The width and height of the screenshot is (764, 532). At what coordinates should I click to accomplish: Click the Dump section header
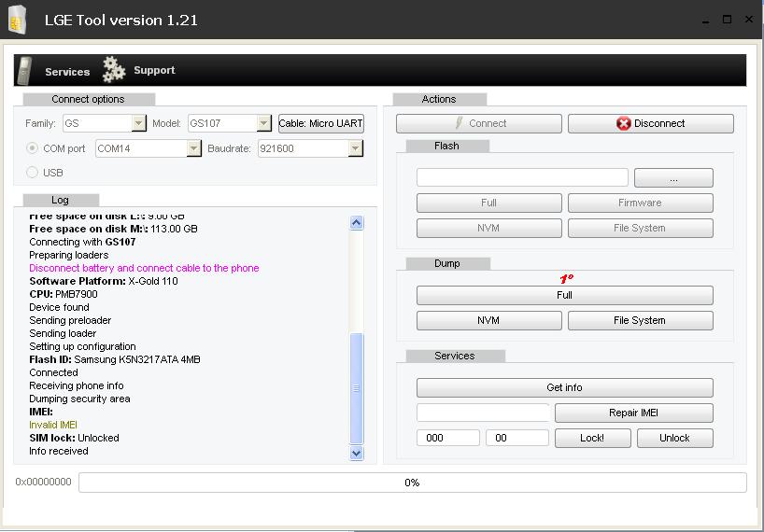click(x=447, y=263)
